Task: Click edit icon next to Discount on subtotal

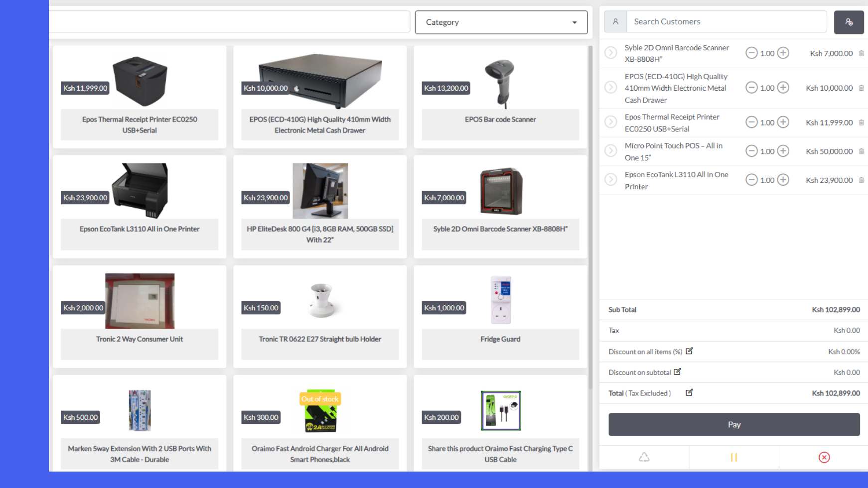Action: click(x=677, y=372)
